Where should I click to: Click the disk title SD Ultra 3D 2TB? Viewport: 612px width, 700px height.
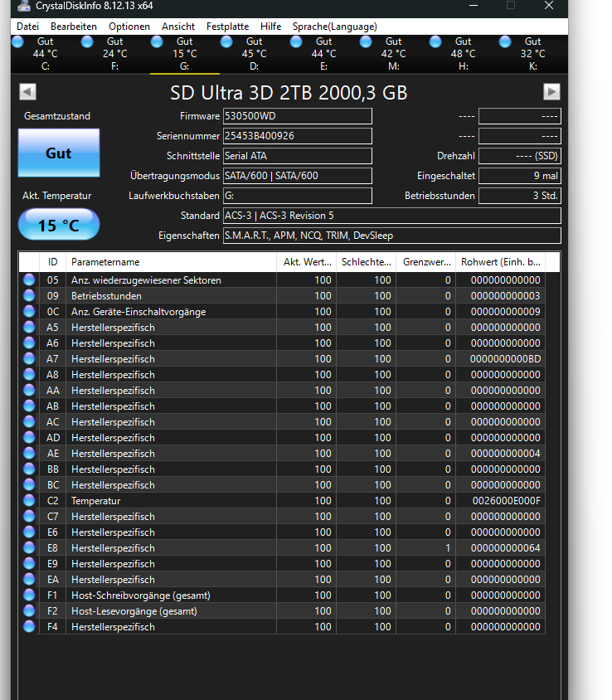pos(289,93)
